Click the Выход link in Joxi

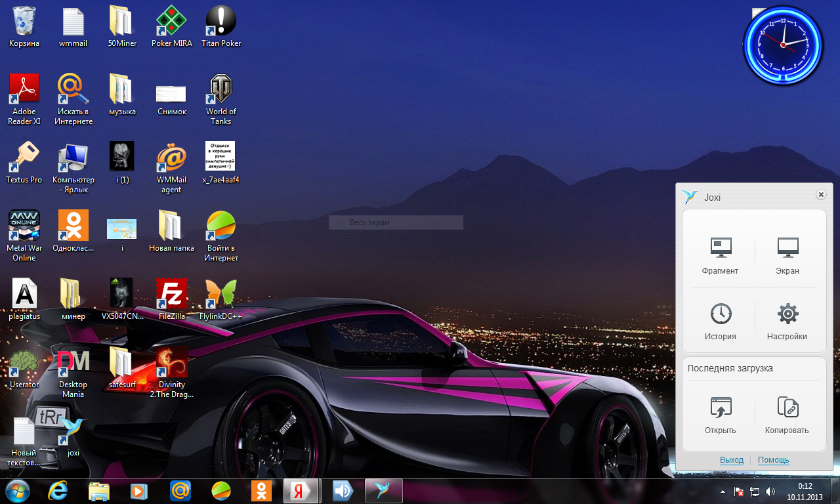pos(732,460)
